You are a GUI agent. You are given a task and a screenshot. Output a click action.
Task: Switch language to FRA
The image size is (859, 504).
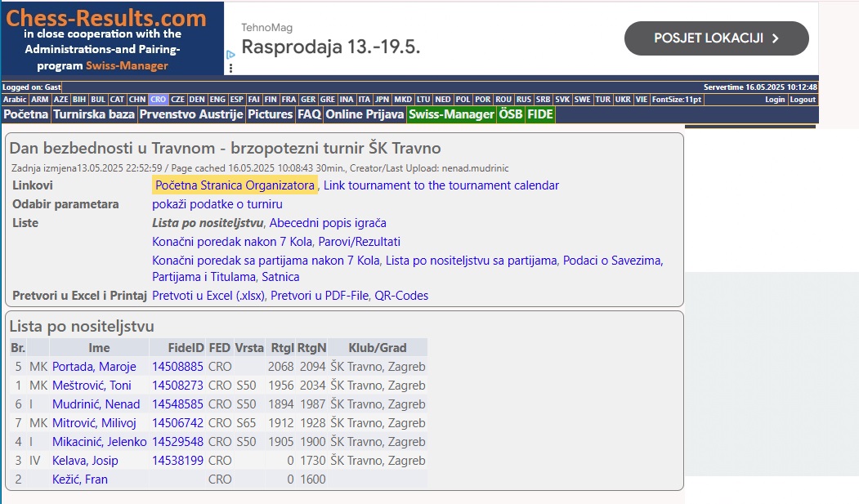pos(289,100)
